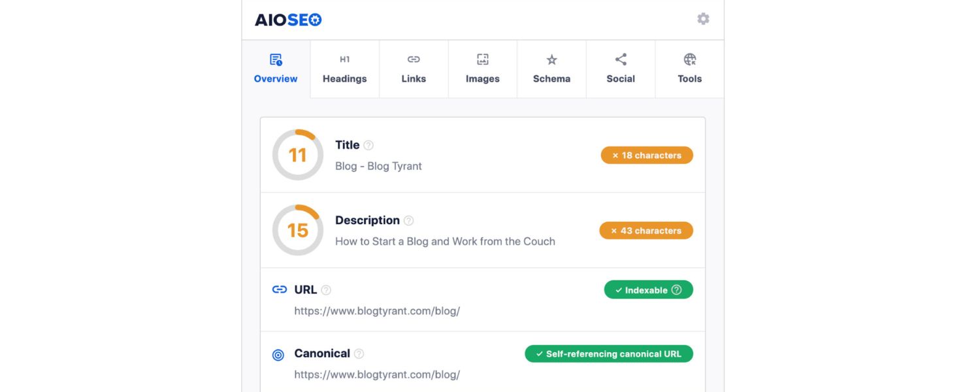Click the Self-referencing canonical URL badge

pyautogui.click(x=608, y=353)
